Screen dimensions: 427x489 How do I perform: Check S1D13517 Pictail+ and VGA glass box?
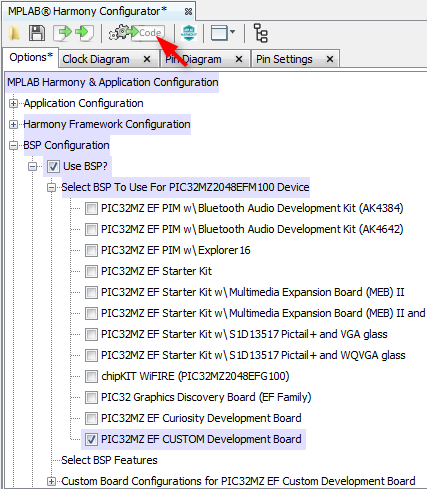91,334
